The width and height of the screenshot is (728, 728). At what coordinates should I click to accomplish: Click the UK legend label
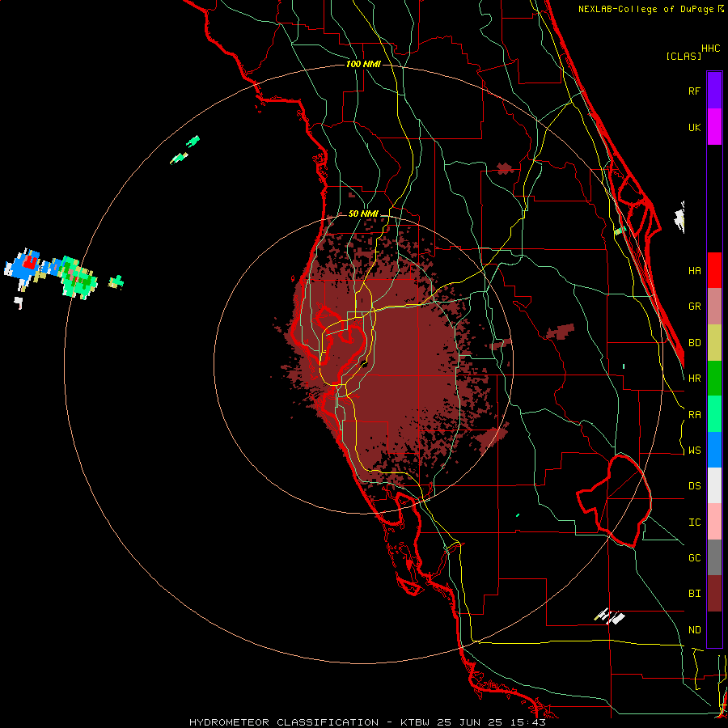[x=694, y=127]
